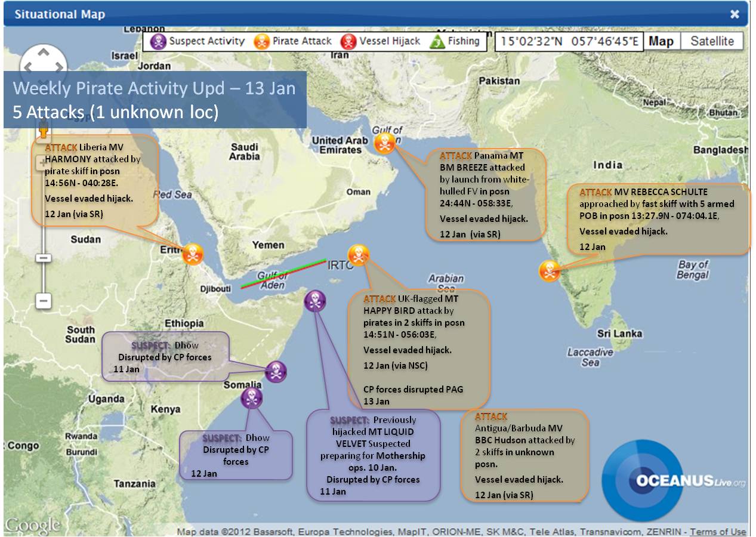The width and height of the screenshot is (756, 537).
Task: Click the Situational Map title
Action: [60, 14]
